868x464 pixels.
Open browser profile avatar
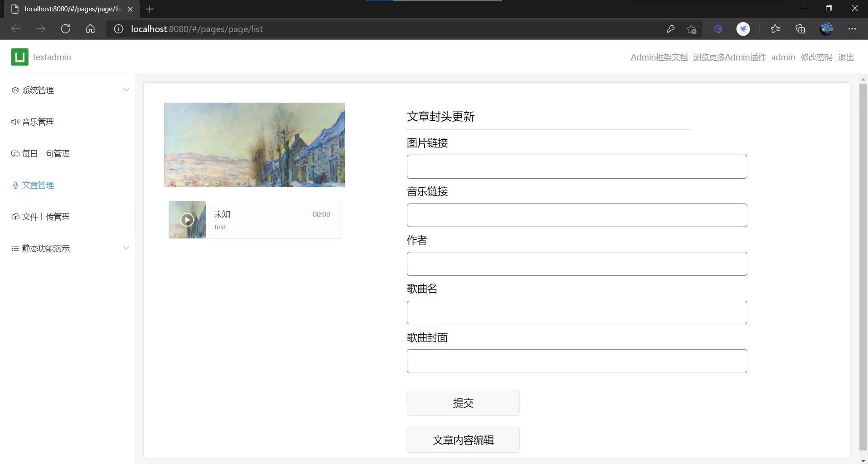[827, 29]
